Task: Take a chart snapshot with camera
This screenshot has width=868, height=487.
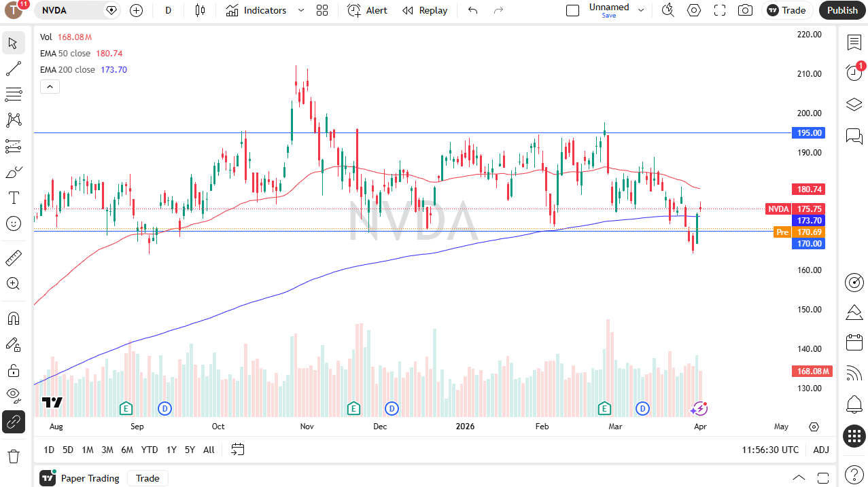Action: [x=746, y=10]
